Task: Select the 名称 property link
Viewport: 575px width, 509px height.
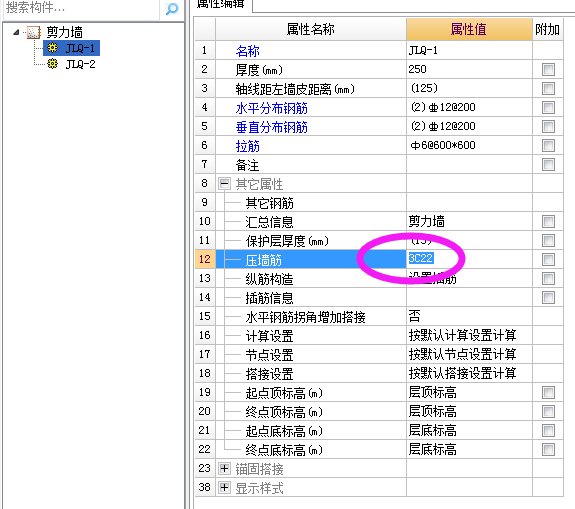Action: [x=248, y=51]
